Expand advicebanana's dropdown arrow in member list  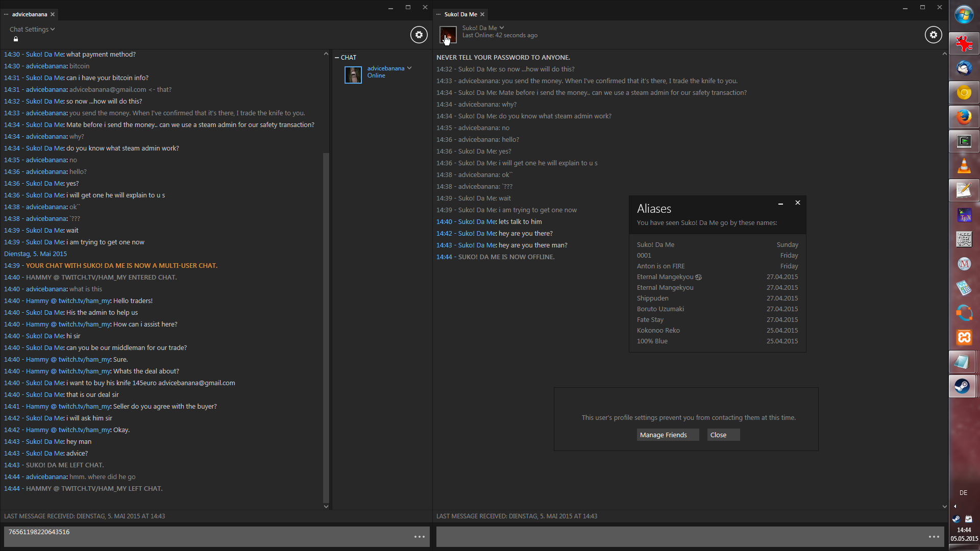409,68
